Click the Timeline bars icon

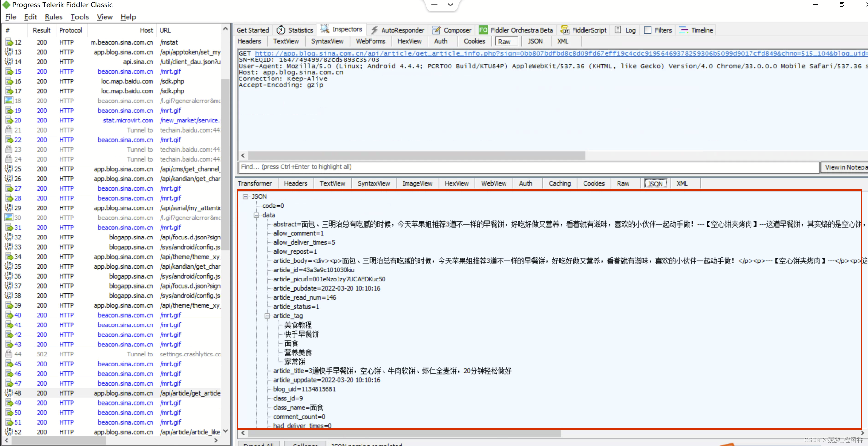coord(683,30)
